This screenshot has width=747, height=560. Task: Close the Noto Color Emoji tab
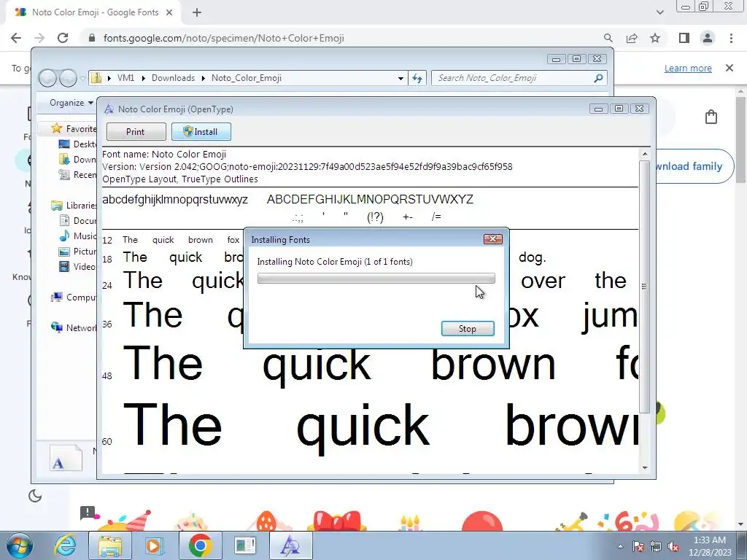point(169,12)
